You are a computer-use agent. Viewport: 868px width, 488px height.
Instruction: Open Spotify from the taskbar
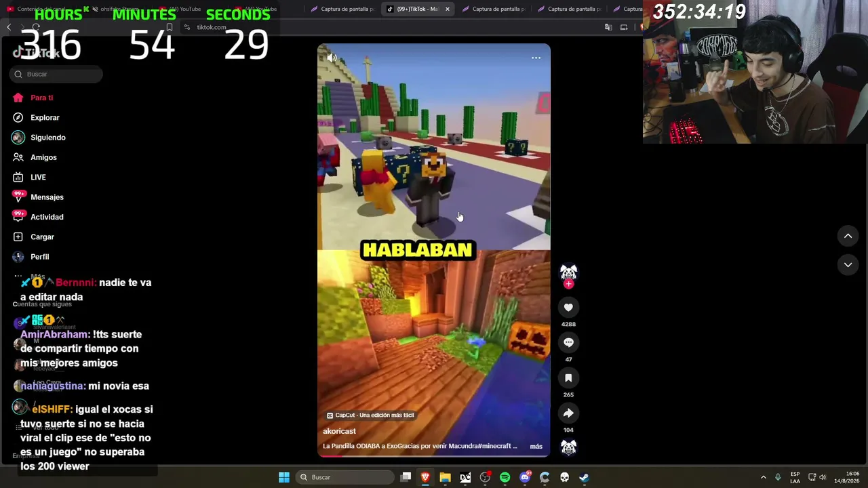tap(505, 477)
